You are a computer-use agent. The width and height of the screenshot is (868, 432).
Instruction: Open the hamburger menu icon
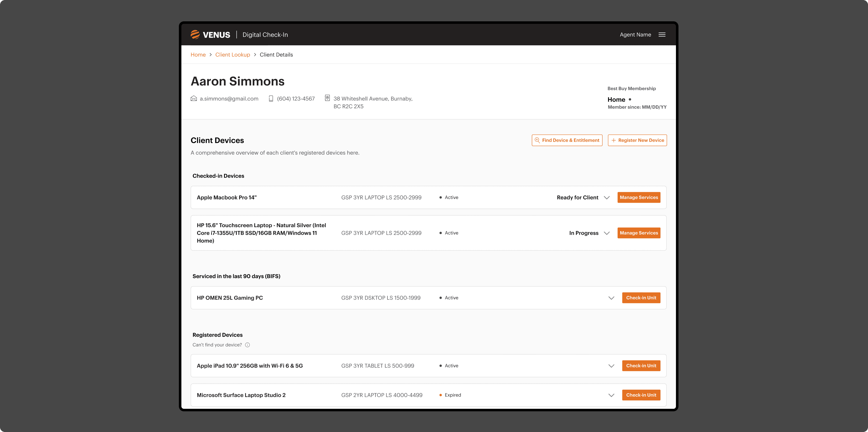[x=662, y=35]
